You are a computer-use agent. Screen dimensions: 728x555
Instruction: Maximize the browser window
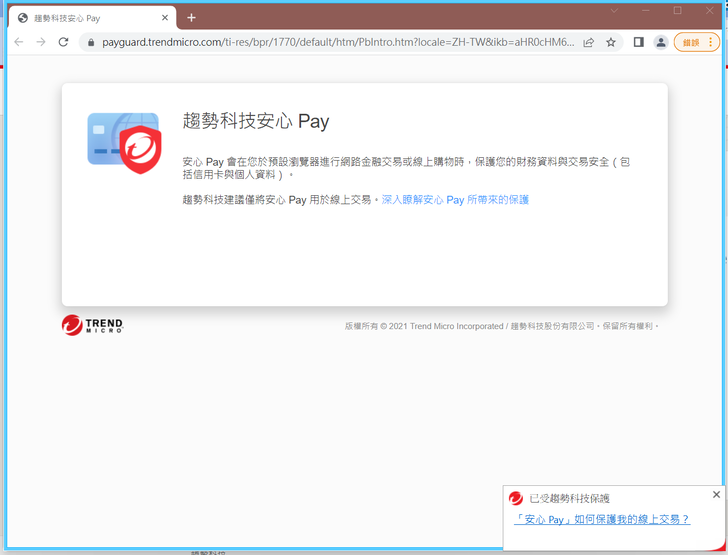tap(677, 11)
